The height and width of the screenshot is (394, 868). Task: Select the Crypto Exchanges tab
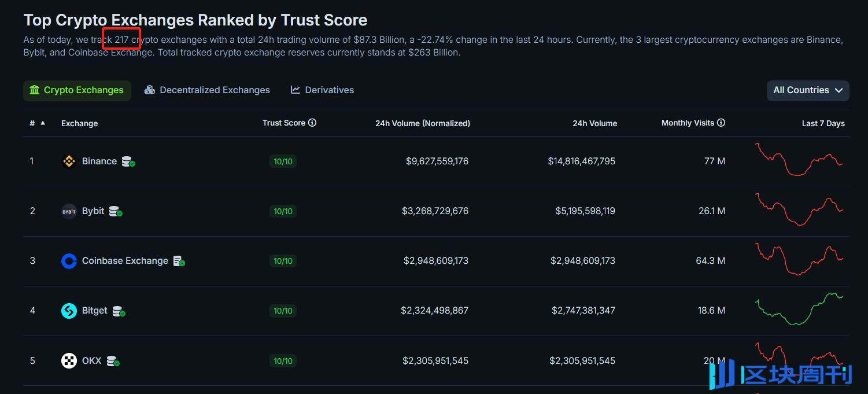click(77, 90)
